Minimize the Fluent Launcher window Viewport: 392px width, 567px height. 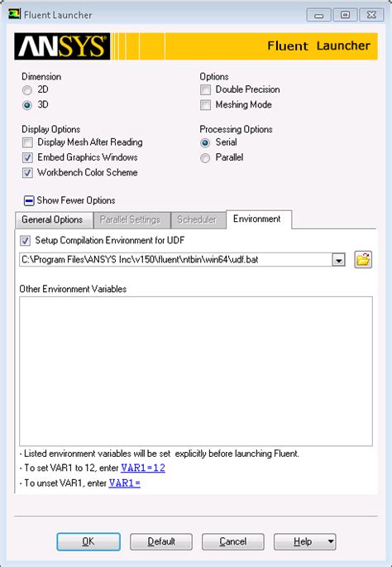click(x=319, y=15)
